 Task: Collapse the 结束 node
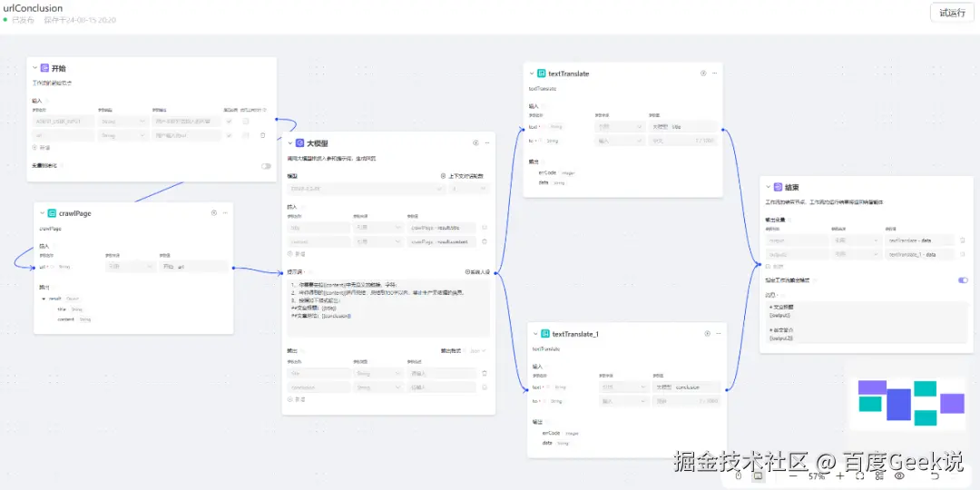769,187
